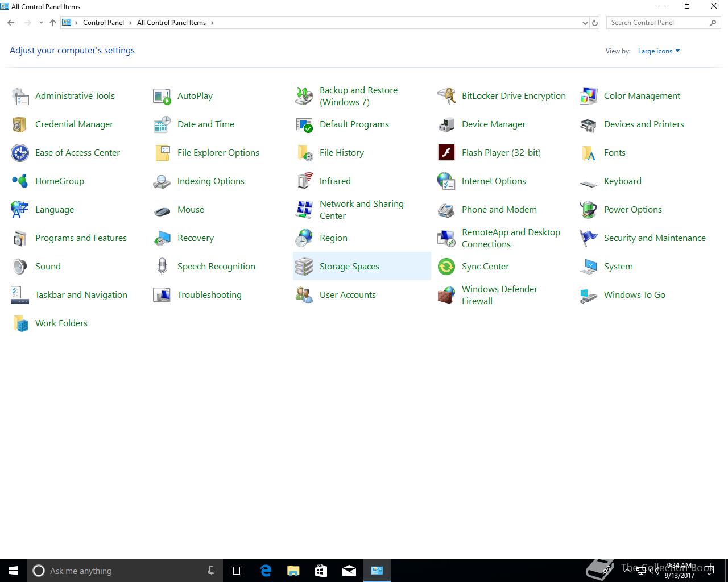Click the System link
Screen dimensions: 728x582
pyautogui.click(x=618, y=267)
